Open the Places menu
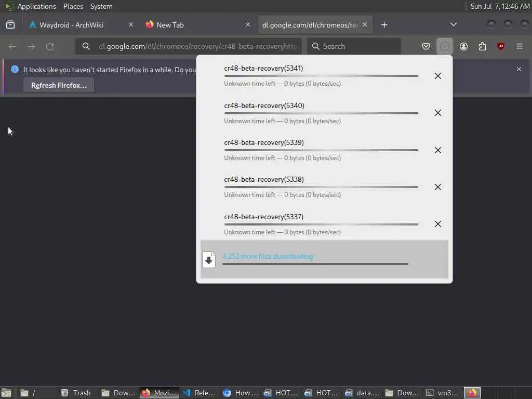The width and height of the screenshot is (532, 399). [x=73, y=6]
